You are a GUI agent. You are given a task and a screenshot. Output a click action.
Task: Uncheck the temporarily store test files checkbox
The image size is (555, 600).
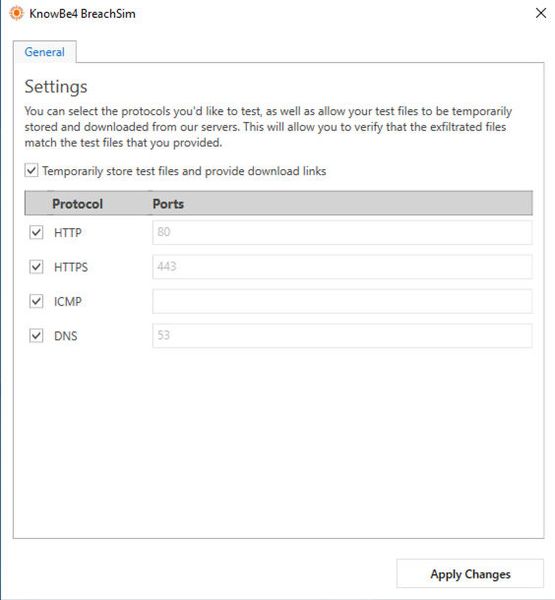[x=31, y=170]
